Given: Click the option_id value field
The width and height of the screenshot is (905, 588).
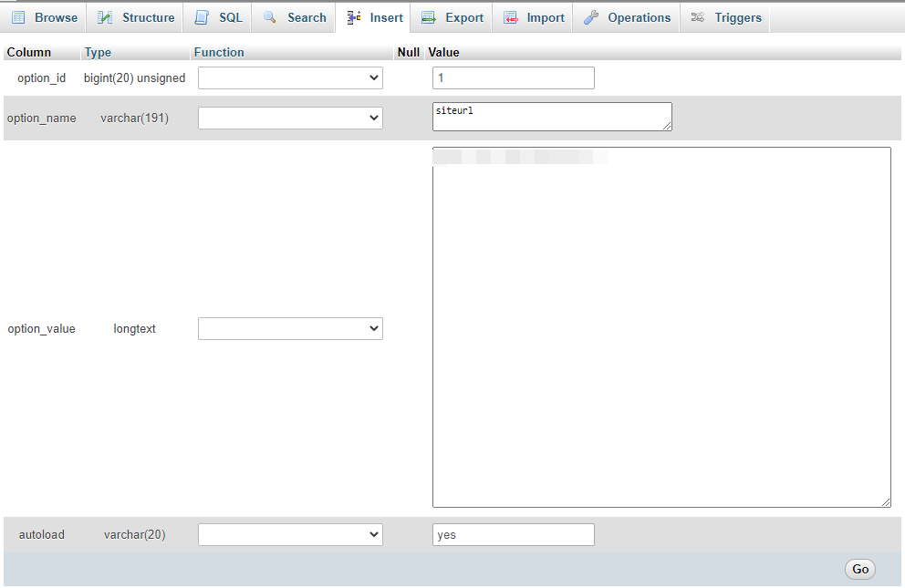Looking at the screenshot, I should 513,78.
